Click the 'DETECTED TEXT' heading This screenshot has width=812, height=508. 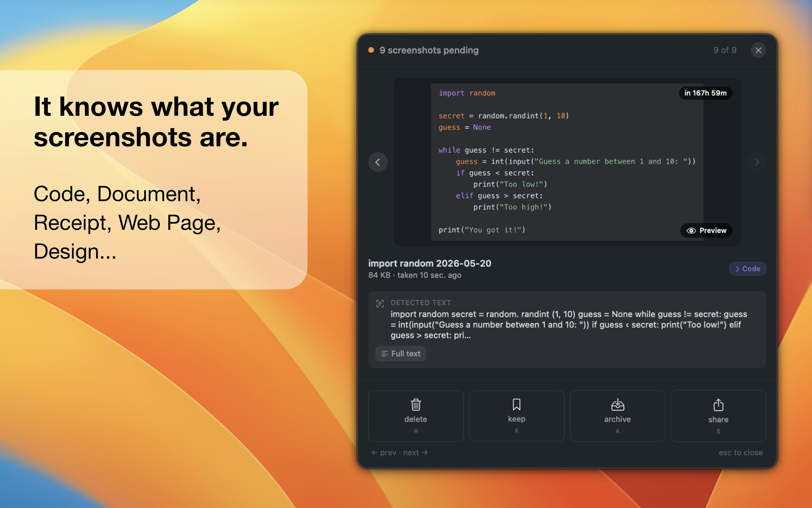421,303
